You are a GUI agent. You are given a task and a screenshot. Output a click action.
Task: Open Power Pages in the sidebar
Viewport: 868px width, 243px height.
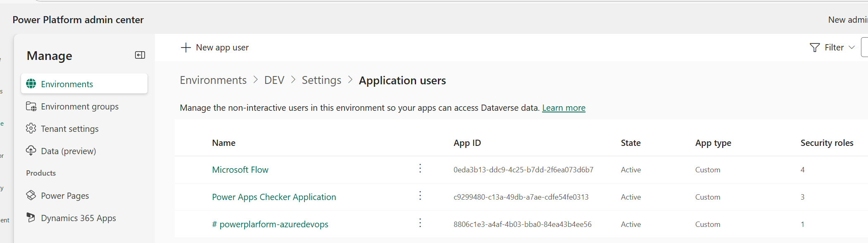(84, 195)
